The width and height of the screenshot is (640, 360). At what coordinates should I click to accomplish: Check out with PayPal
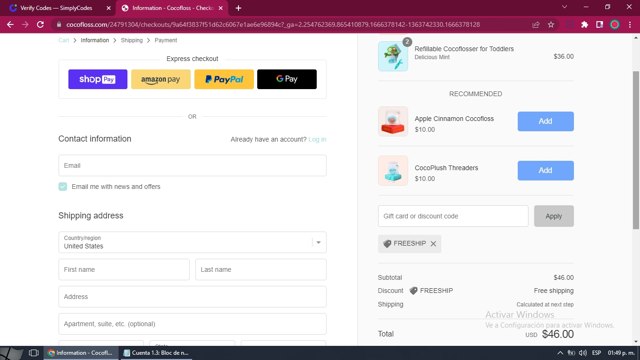224,79
